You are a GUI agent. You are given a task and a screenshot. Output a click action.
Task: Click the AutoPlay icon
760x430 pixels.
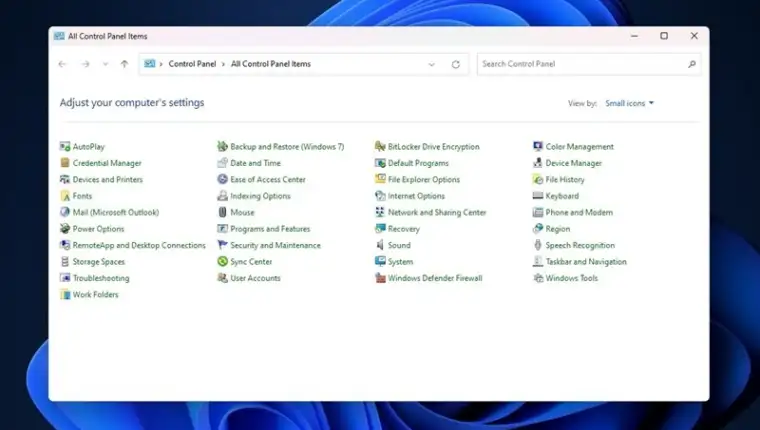(x=65, y=146)
